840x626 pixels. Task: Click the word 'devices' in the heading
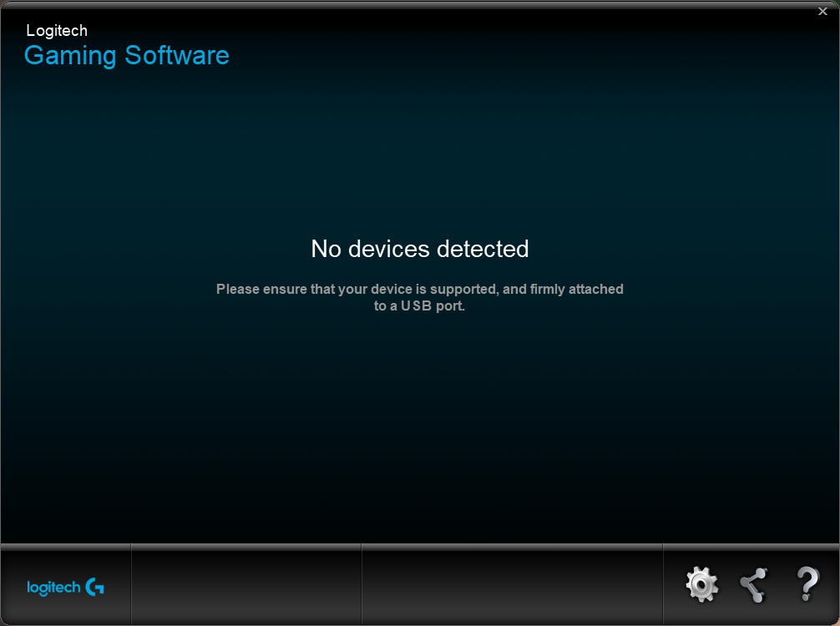pos(389,249)
